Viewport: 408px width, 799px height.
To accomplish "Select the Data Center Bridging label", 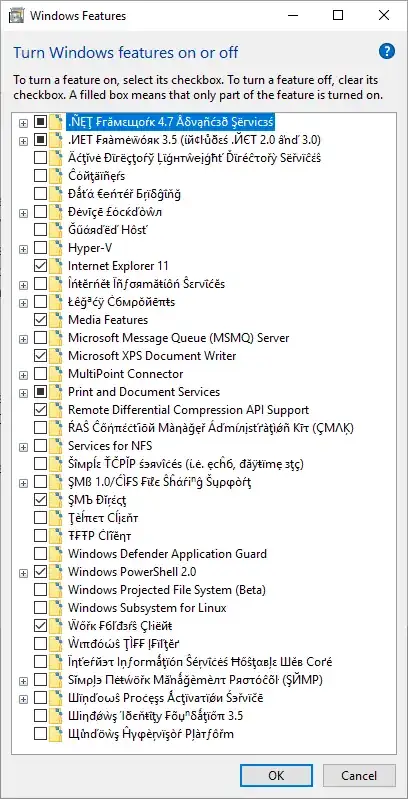I will (x=124, y=194).
